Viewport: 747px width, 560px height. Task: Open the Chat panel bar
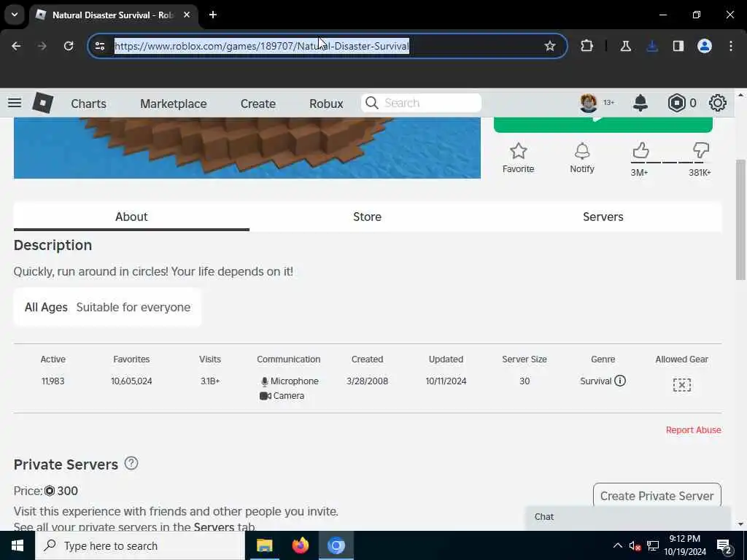click(x=628, y=517)
